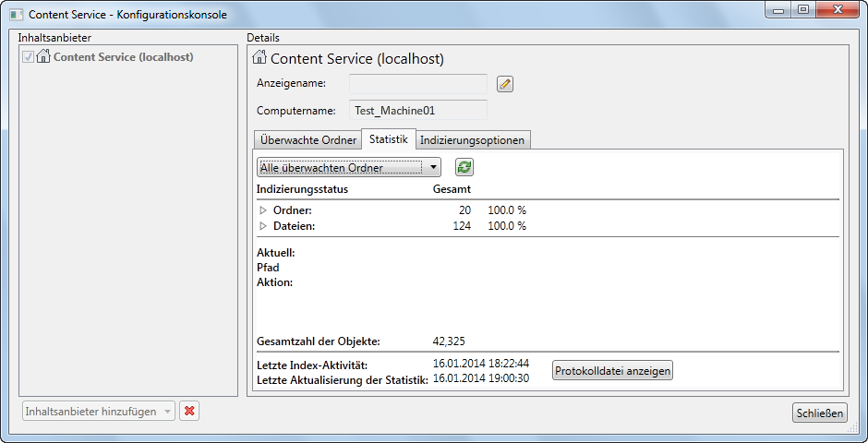Click into the Anzeigename input field
The height and width of the screenshot is (443, 868).
[x=418, y=84]
